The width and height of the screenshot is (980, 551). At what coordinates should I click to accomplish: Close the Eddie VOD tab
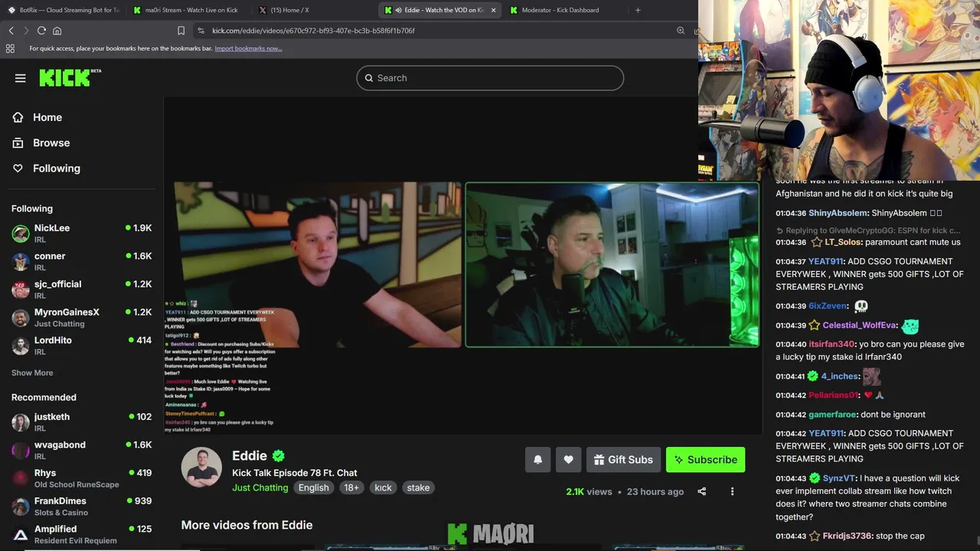point(493,10)
